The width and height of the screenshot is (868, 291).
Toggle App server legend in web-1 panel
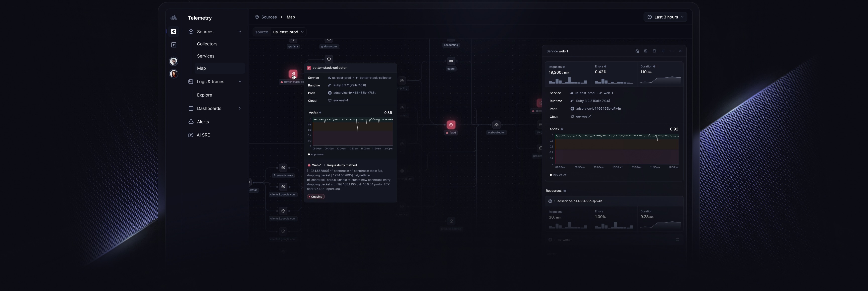[558, 175]
